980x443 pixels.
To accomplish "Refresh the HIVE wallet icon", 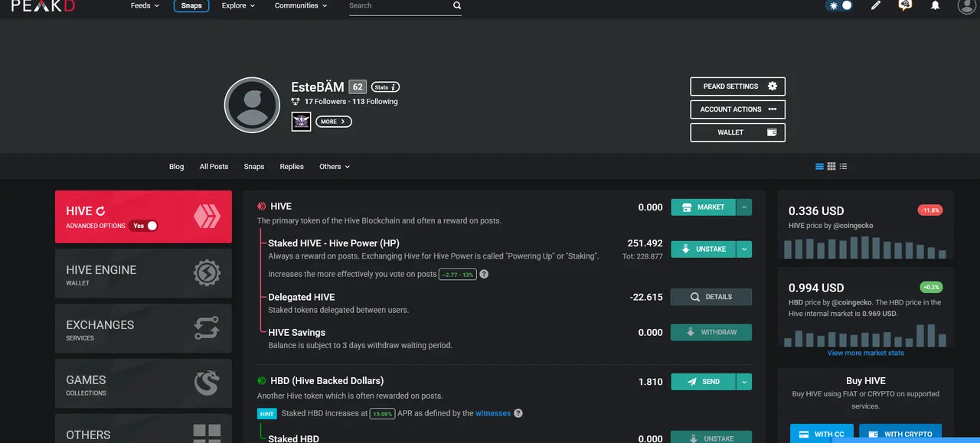I will (100, 211).
